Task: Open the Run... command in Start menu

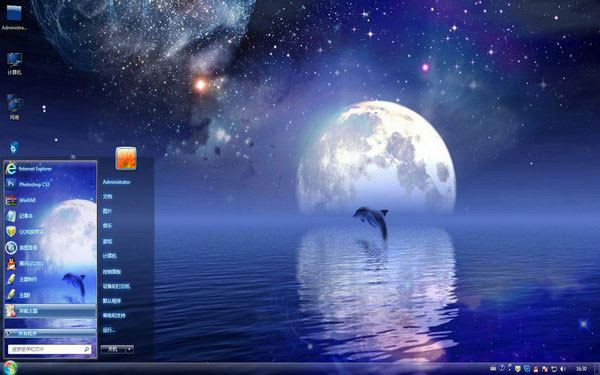Action: click(109, 330)
